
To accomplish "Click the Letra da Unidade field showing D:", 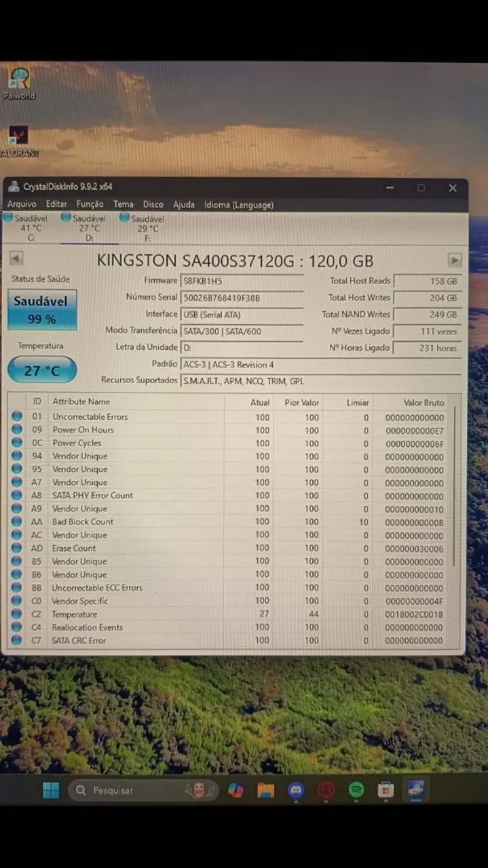I will (242, 348).
